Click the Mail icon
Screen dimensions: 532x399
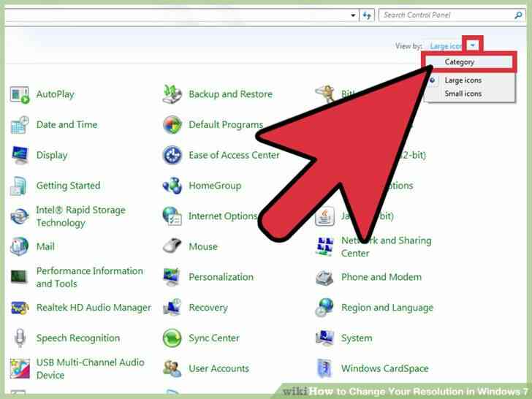coord(19,246)
